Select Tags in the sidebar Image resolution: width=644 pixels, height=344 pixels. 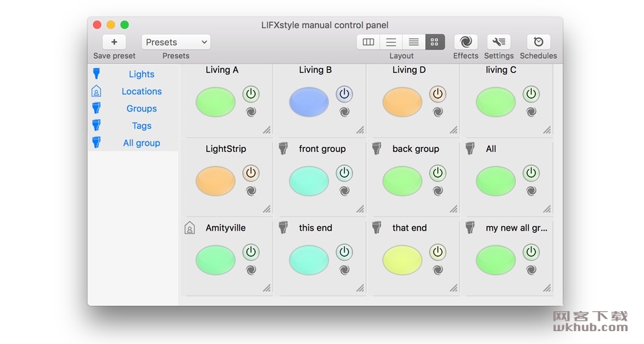pos(141,126)
